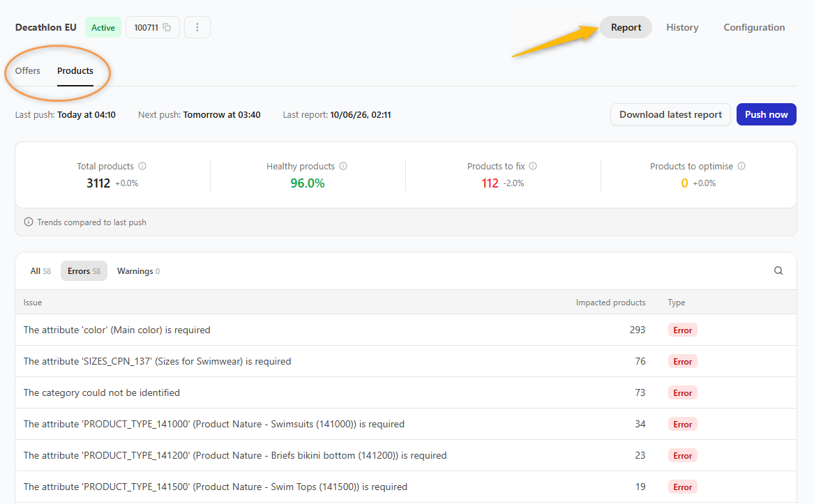The image size is (814, 504).
Task: Click the -2.0% trend next to 112
Action: [x=513, y=183]
